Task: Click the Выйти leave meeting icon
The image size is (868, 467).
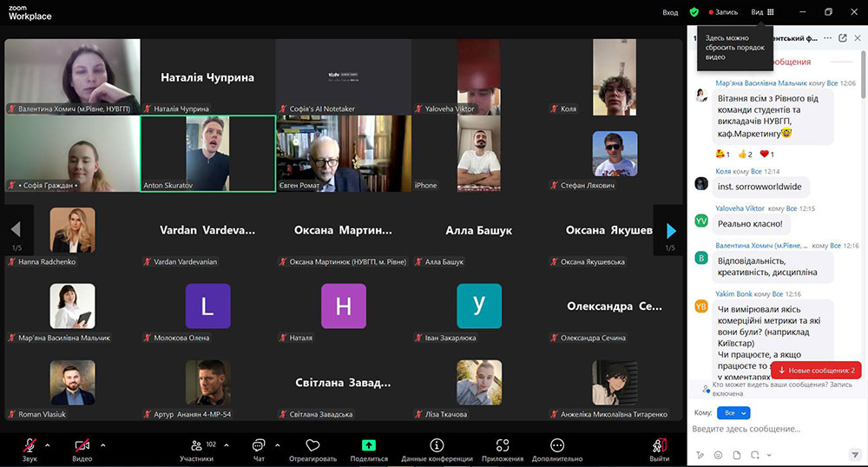Action: (660, 445)
